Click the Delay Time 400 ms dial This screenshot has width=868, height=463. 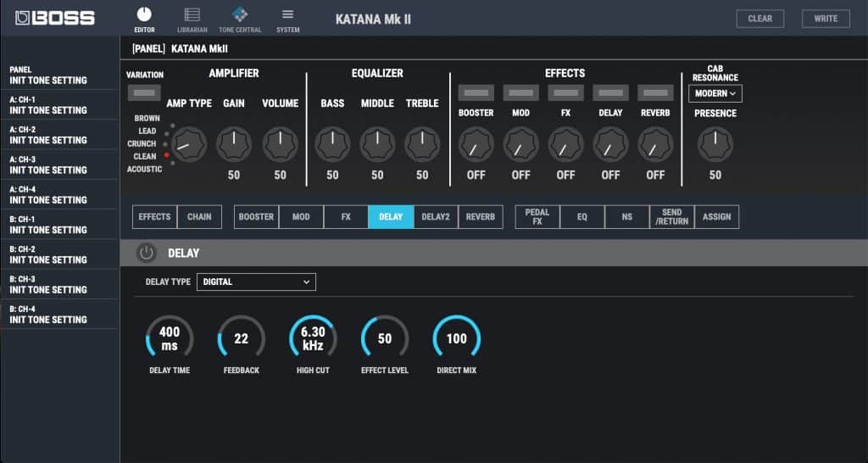[x=170, y=338]
